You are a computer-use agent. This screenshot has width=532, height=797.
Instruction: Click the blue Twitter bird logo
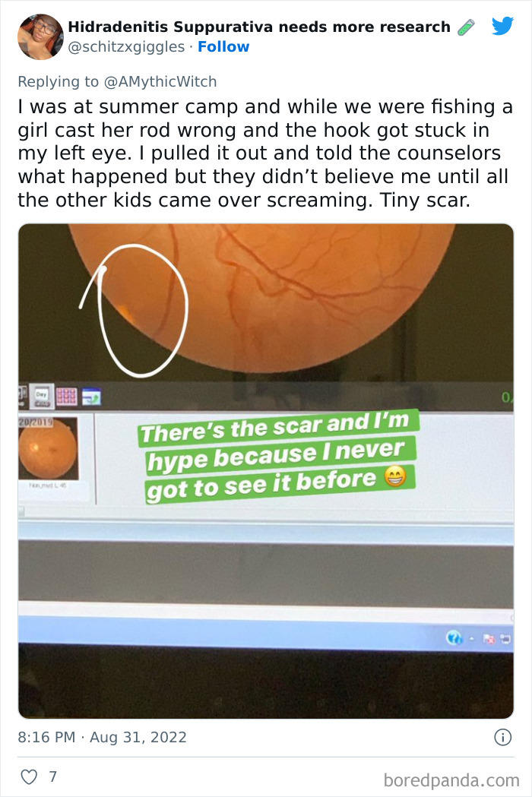click(x=502, y=25)
